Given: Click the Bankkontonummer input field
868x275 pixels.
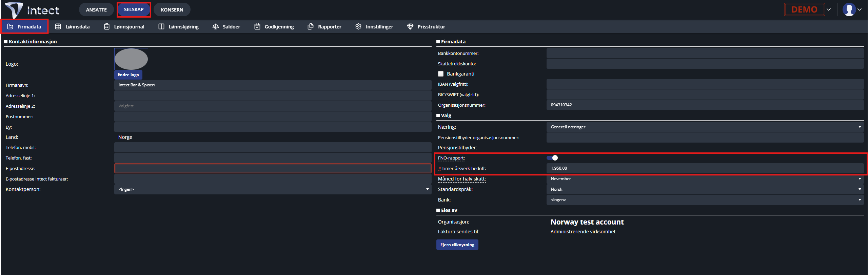Looking at the screenshot, I should click(x=705, y=53).
